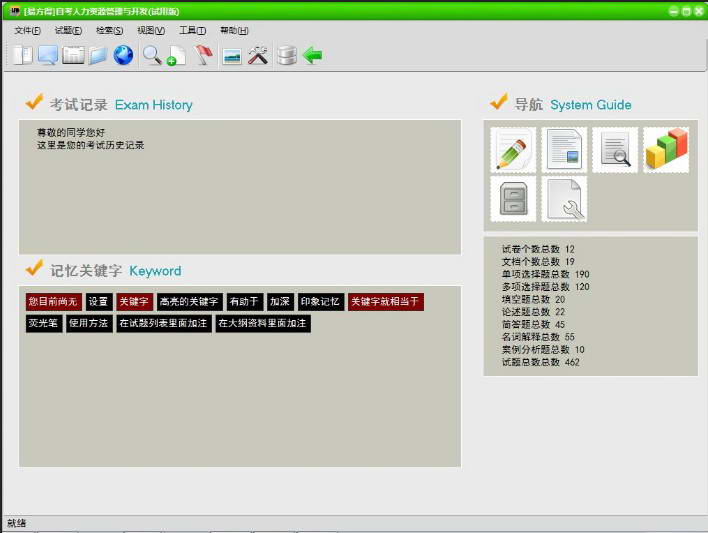Open the 视图(V) menu
The image size is (708, 533).
pyautogui.click(x=151, y=30)
